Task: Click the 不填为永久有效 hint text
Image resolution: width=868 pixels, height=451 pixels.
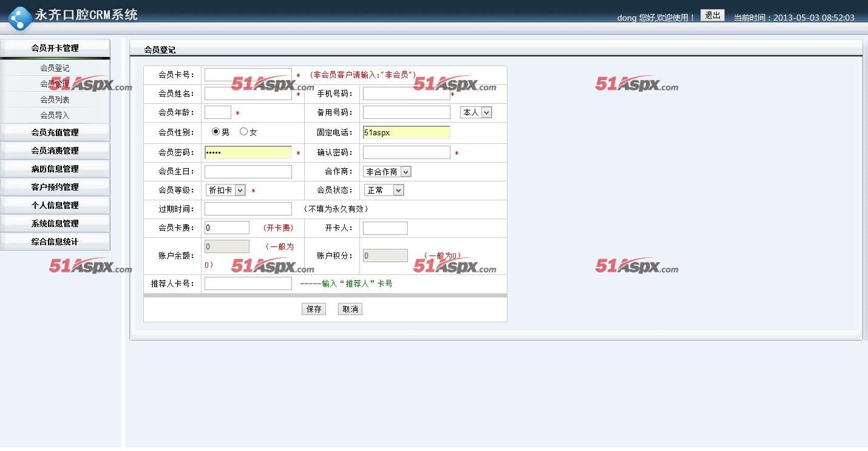Action: point(336,209)
